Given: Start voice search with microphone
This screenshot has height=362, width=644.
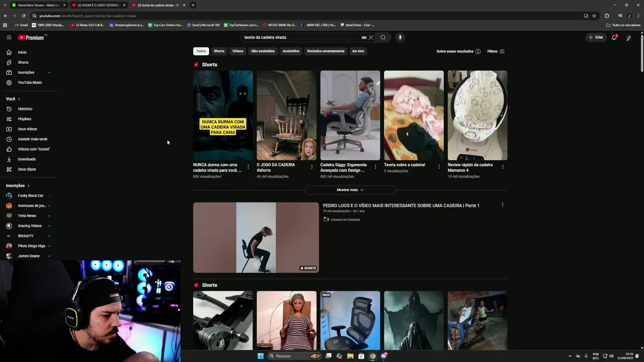Looking at the screenshot, I should 400,37.
